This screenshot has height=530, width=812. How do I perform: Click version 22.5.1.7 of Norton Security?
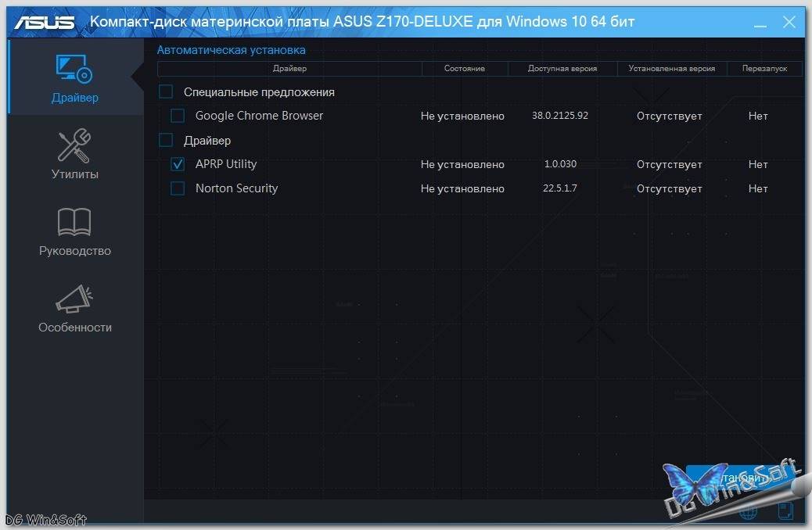tap(560, 188)
